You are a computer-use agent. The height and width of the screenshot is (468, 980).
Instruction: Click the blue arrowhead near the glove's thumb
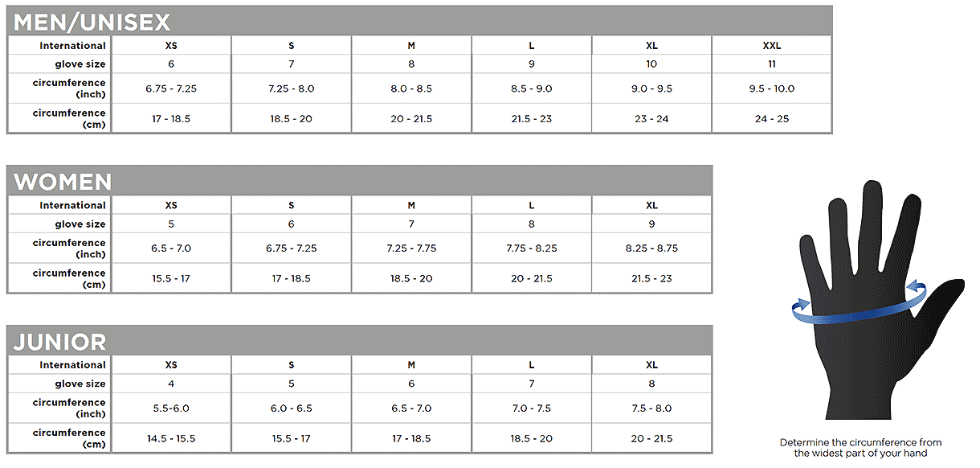click(x=914, y=285)
